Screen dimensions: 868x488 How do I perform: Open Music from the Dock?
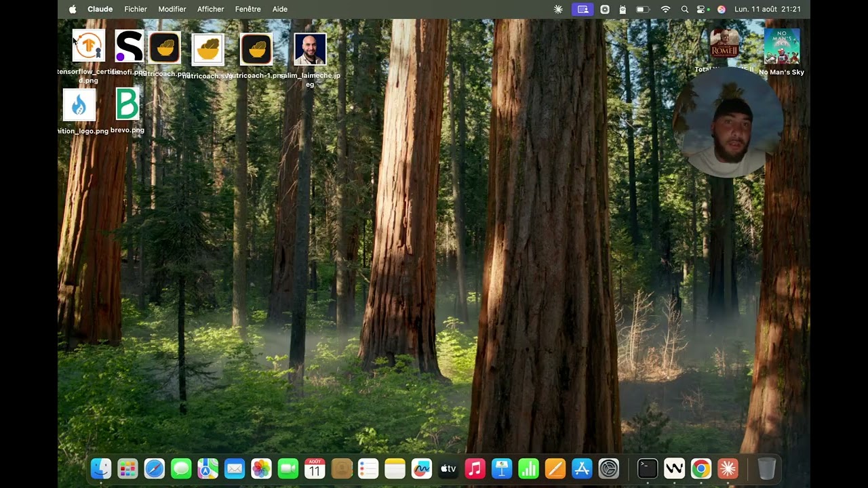(475, 468)
